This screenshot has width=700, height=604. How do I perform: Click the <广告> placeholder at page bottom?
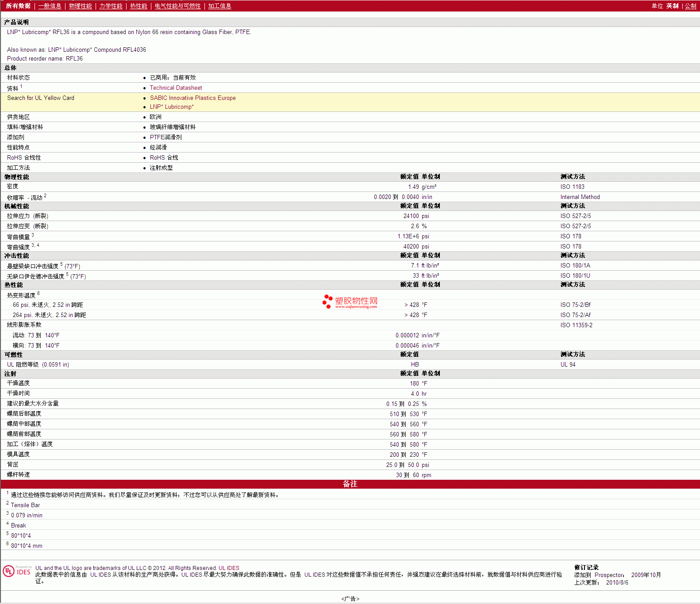[x=350, y=599]
